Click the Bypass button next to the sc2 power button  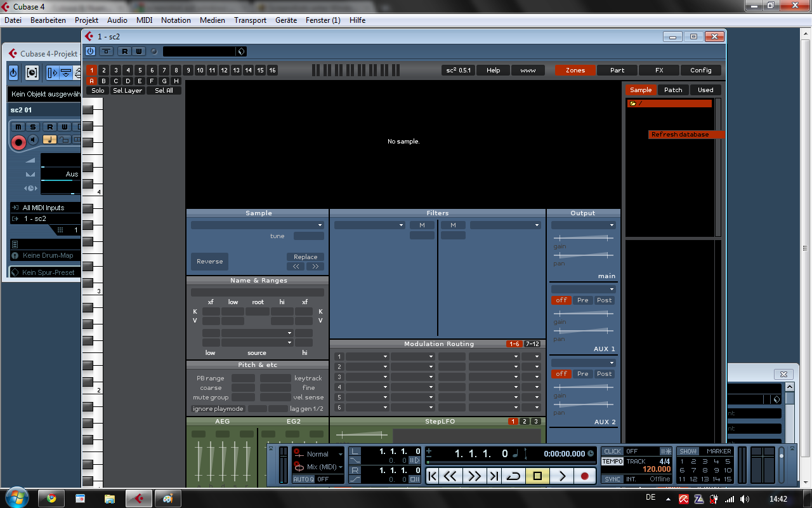coord(106,51)
